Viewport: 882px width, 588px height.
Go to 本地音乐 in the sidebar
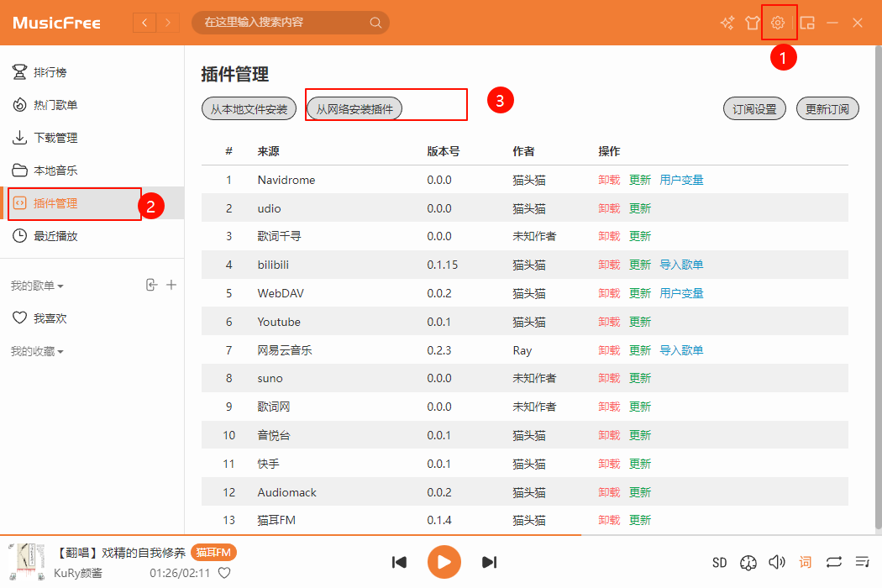(x=55, y=171)
